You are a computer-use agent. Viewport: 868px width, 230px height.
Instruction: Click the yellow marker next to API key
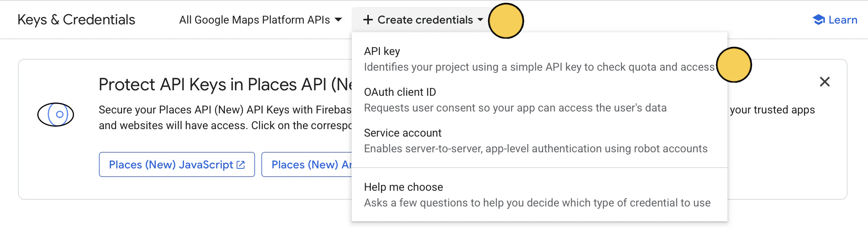(733, 65)
